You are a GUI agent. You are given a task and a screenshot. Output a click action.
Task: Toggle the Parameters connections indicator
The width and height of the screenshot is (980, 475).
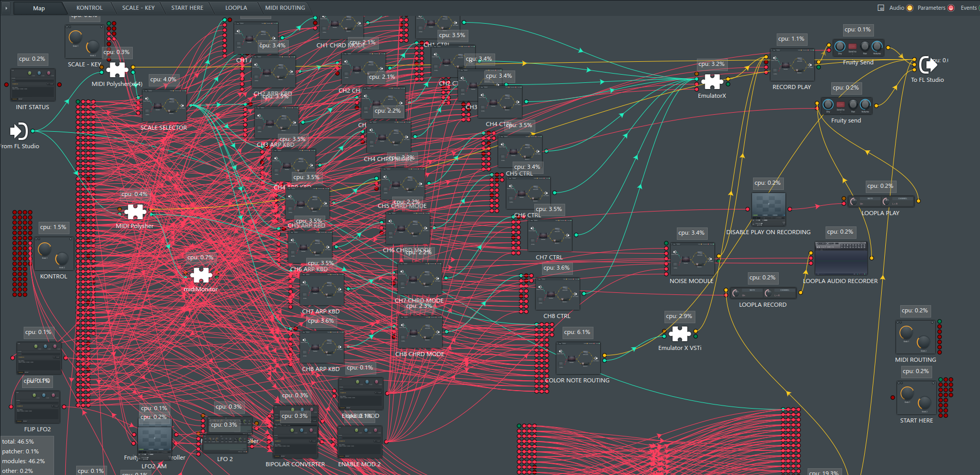(951, 8)
